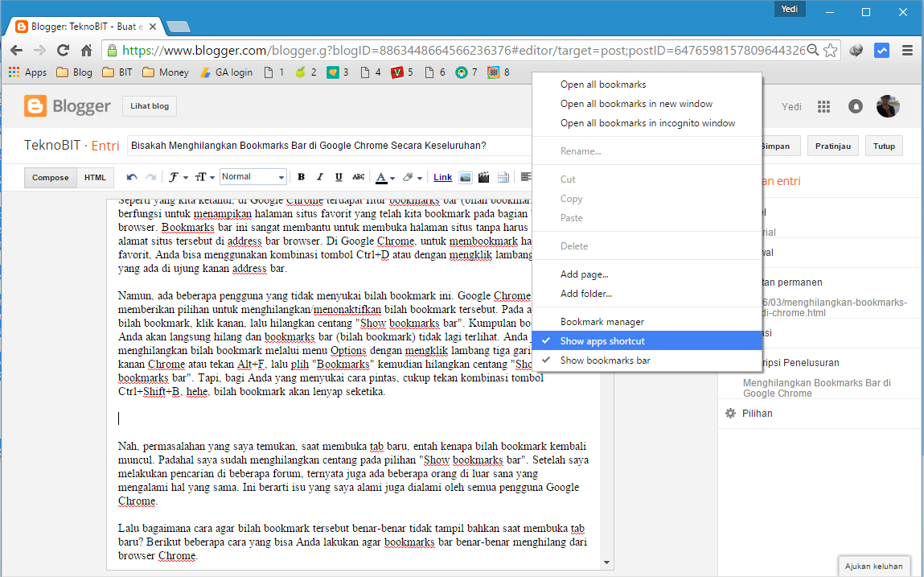Screen dimensions: 924x577
Task: Click the browser forward arrow
Action: click(x=39, y=50)
